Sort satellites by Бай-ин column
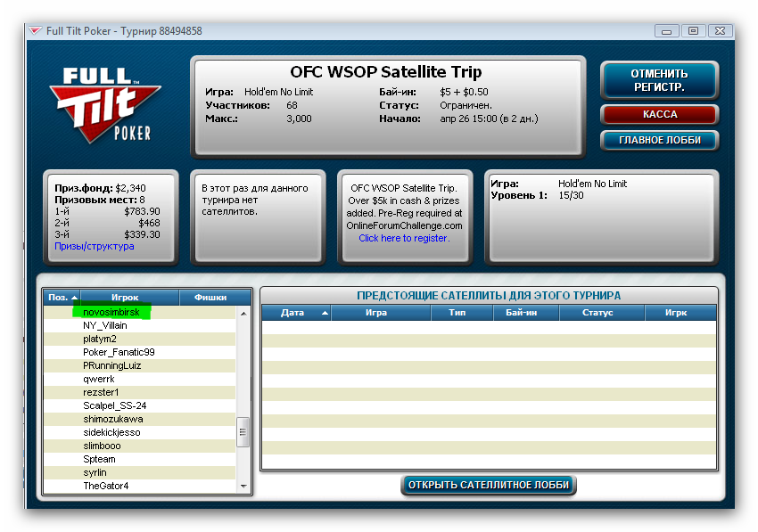 [526, 313]
